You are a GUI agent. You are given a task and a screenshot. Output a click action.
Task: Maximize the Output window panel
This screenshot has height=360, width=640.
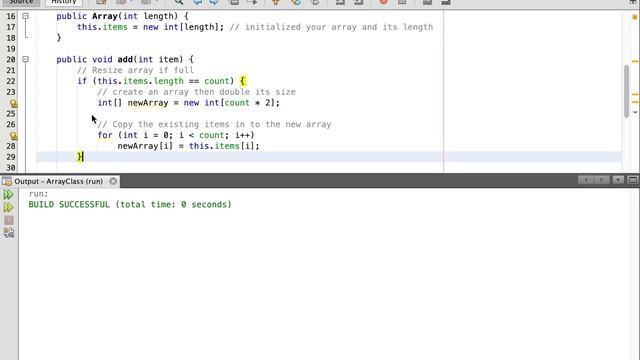coord(633,180)
